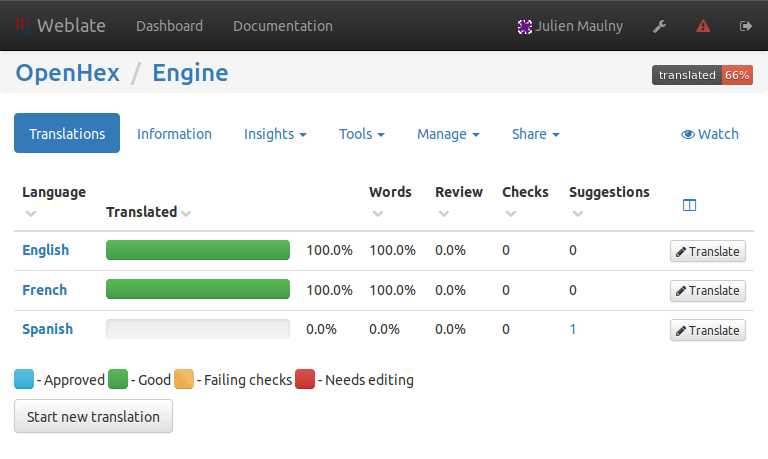
Task: Click the orange Failing checks legend swatch
Action: 184,379
